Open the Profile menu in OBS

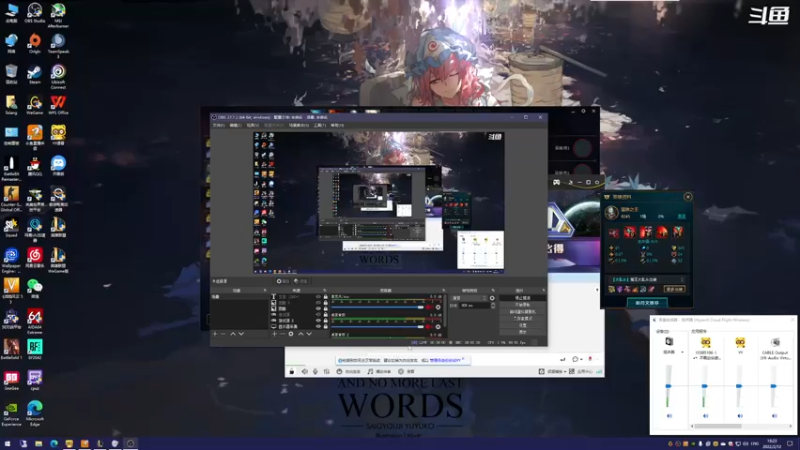pyautogui.click(x=274, y=125)
